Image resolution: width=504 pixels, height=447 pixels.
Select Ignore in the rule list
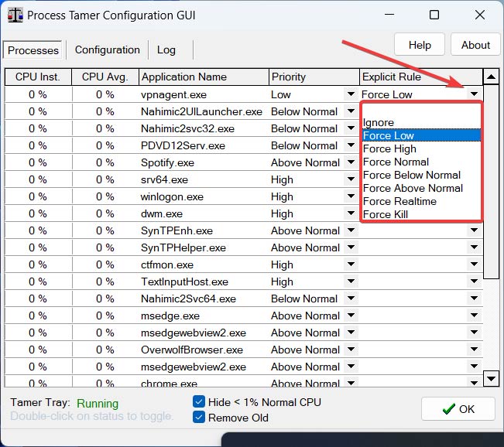[x=421, y=122]
